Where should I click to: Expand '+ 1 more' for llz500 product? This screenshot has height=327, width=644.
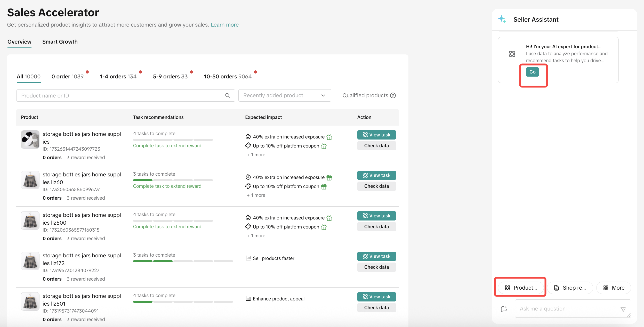click(256, 236)
